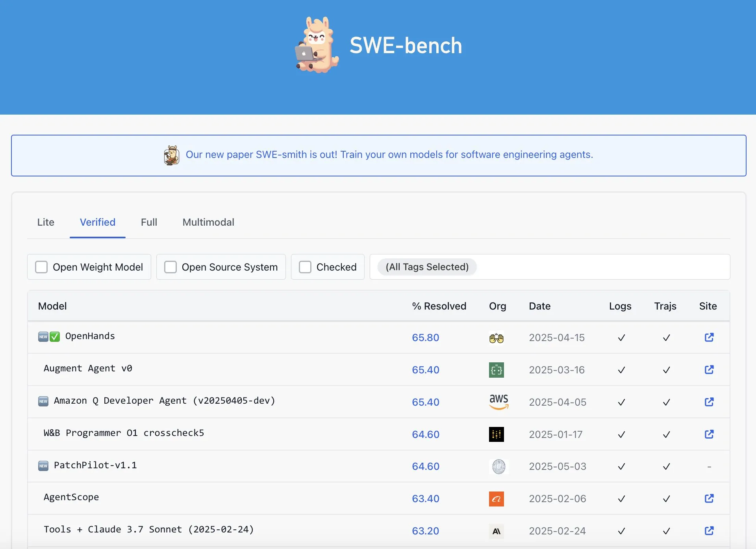
Task: Open the AgentScope external site link
Action: (x=709, y=499)
